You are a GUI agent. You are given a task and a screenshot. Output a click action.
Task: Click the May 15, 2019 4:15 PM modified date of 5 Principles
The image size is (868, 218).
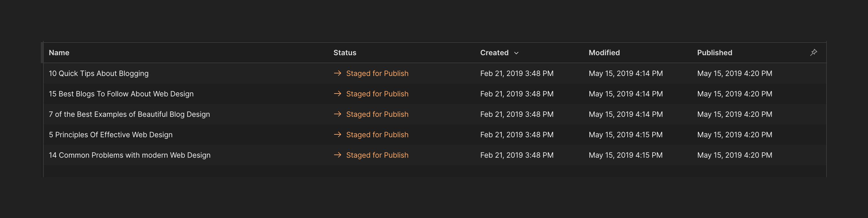pos(625,135)
